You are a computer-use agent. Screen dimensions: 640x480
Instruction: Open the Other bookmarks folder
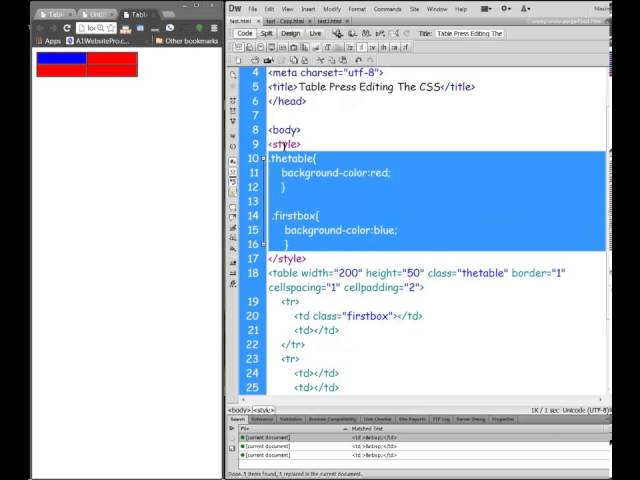[x=187, y=41]
